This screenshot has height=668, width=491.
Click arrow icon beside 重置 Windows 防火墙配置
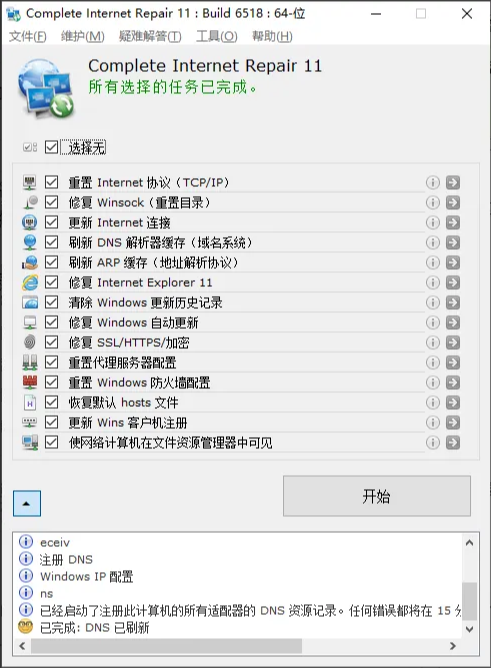[x=453, y=383]
